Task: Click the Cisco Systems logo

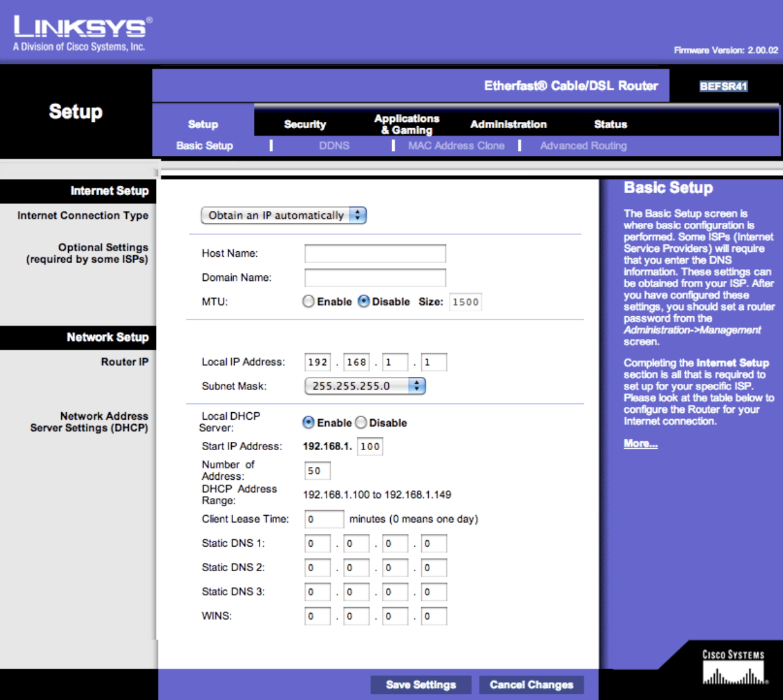Action: tap(734, 668)
